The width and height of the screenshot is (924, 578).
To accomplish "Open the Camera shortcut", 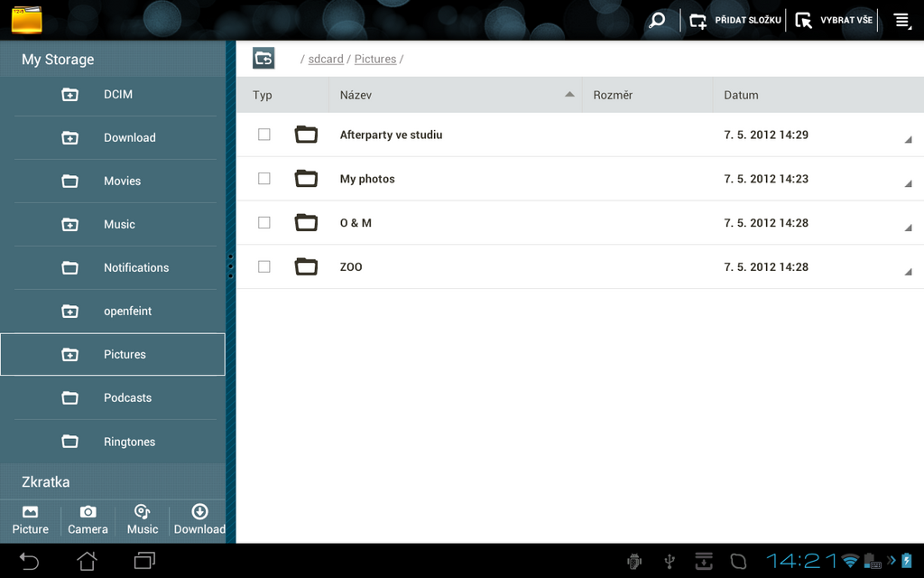I will tap(87, 520).
